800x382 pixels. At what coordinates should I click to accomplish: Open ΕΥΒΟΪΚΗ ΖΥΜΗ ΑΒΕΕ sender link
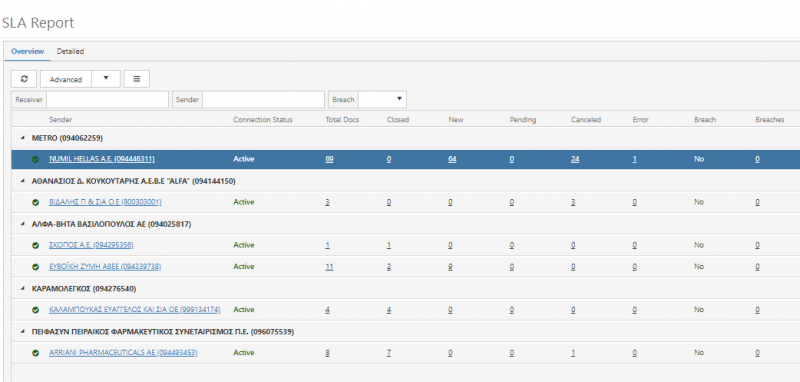click(105, 267)
